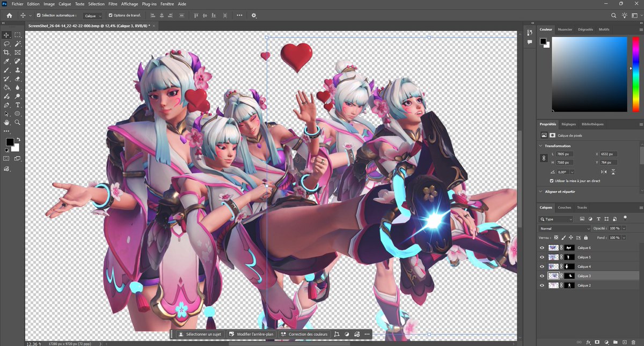Screen dimensions: 644x346
Task: Toggle Quick Mask mode icon
Action: pyautogui.click(x=6, y=159)
